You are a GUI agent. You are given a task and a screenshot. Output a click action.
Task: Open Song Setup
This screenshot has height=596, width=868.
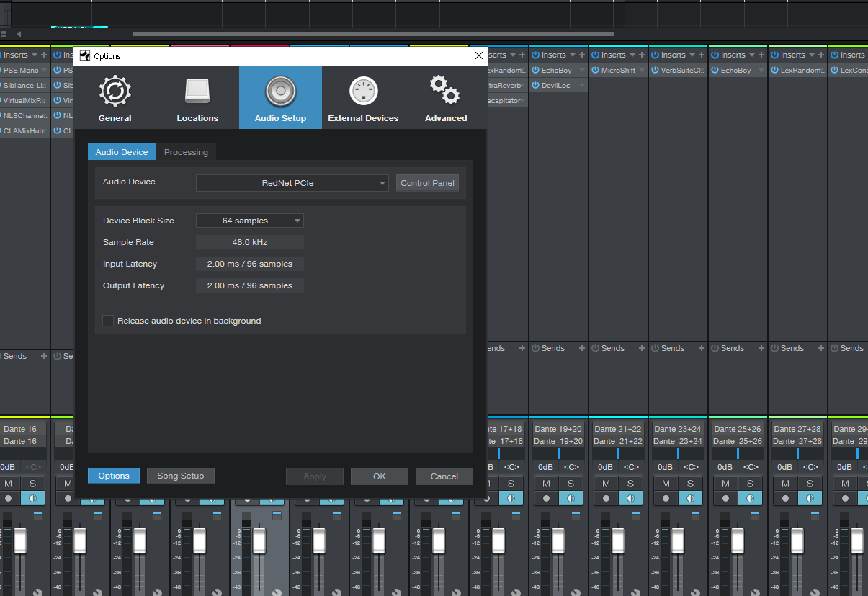click(x=181, y=476)
